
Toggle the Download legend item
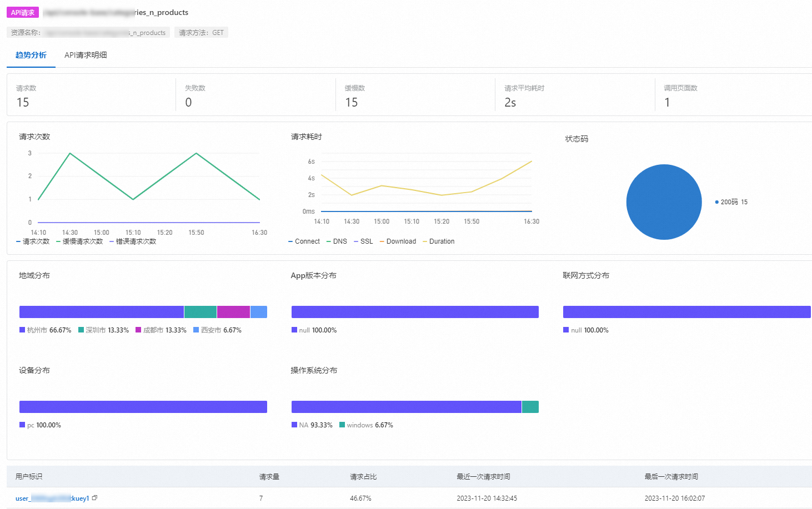pos(398,241)
